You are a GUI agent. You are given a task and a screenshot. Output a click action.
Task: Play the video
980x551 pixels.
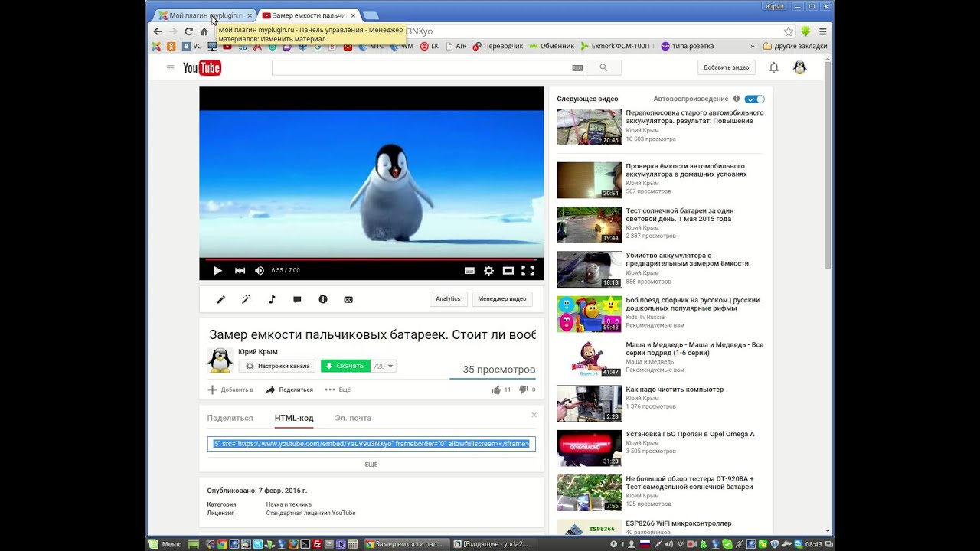pos(217,271)
